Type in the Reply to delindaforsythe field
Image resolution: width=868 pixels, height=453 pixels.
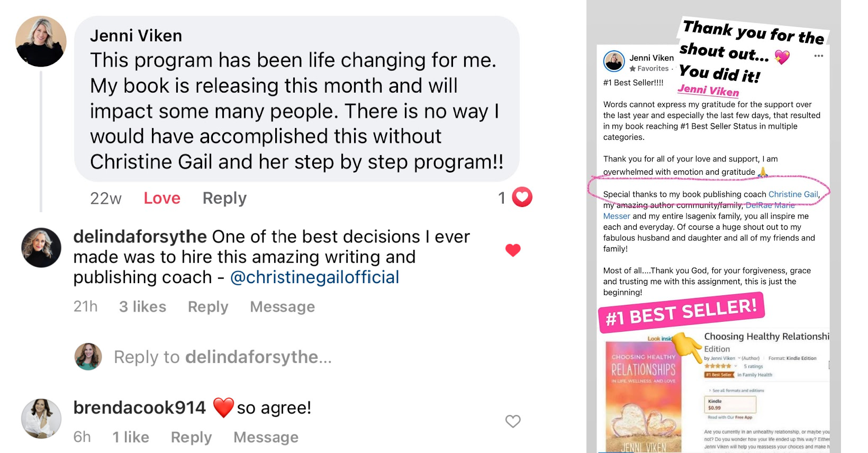222,357
